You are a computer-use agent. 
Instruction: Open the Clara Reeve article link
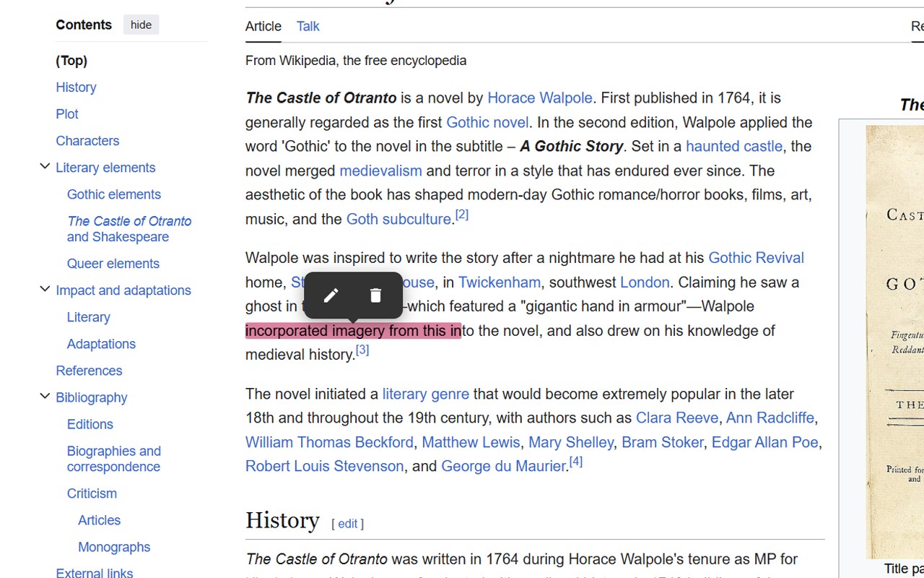677,418
